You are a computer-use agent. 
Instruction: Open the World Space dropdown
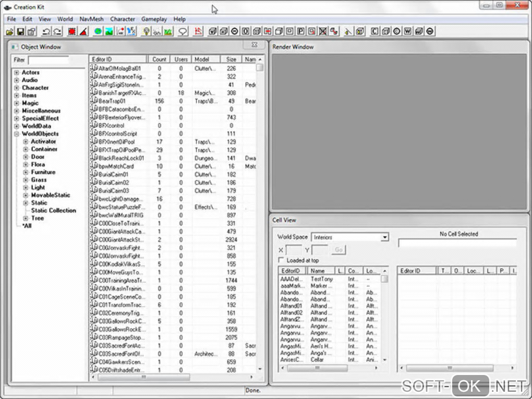pos(384,237)
